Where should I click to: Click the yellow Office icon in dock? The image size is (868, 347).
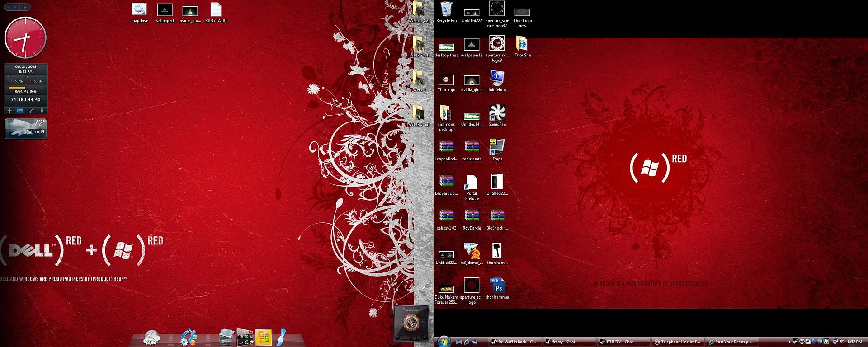[264, 338]
